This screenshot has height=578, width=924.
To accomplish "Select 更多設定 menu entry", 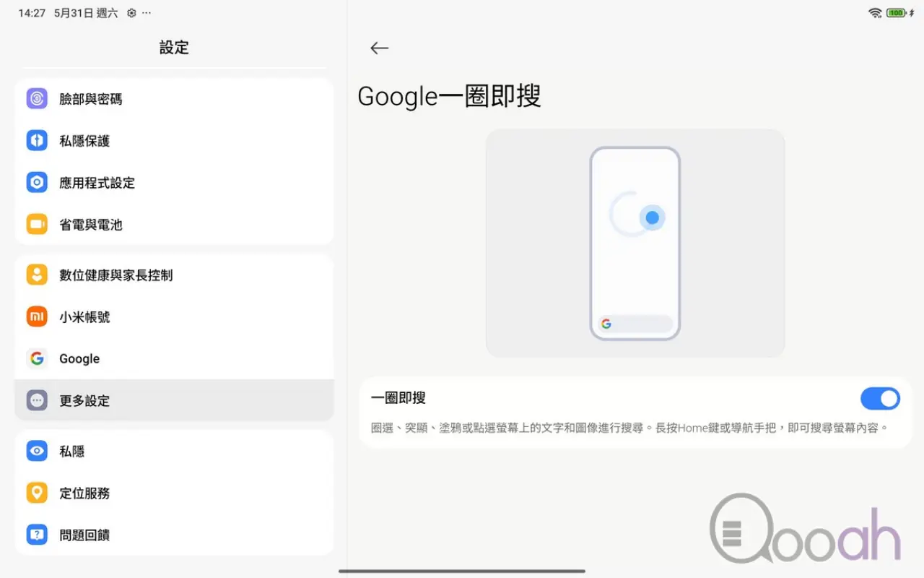I will (x=174, y=400).
